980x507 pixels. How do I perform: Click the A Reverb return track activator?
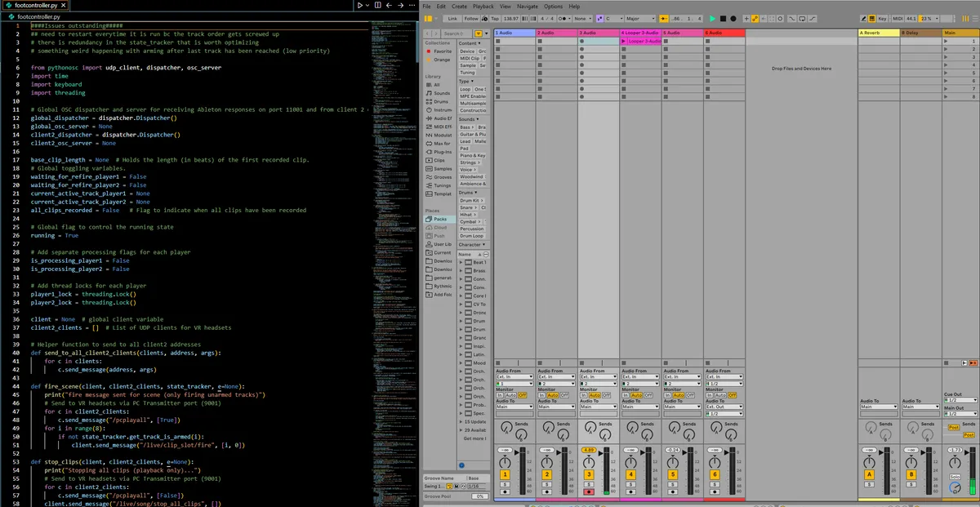(x=869, y=474)
